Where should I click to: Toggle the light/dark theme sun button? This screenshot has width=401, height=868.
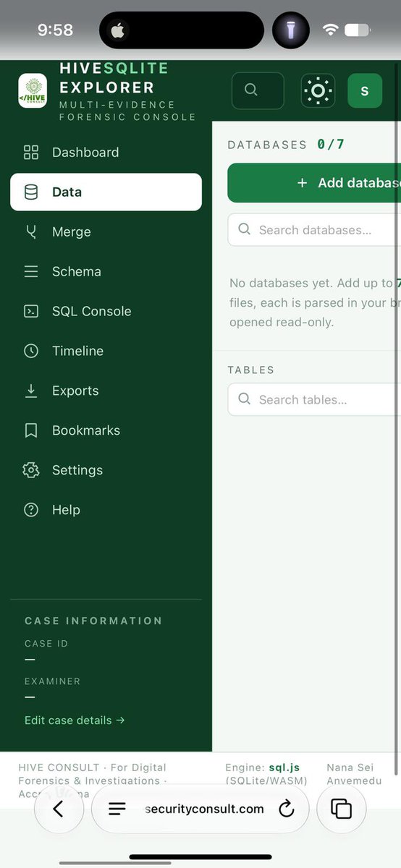click(318, 90)
